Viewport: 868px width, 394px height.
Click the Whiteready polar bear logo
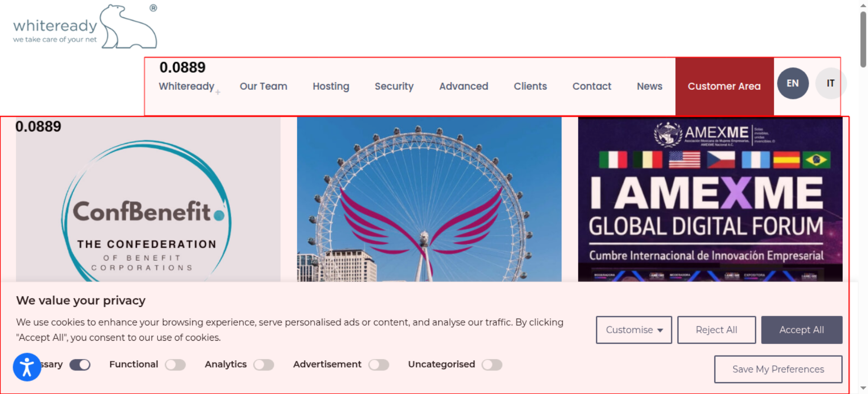click(85, 27)
